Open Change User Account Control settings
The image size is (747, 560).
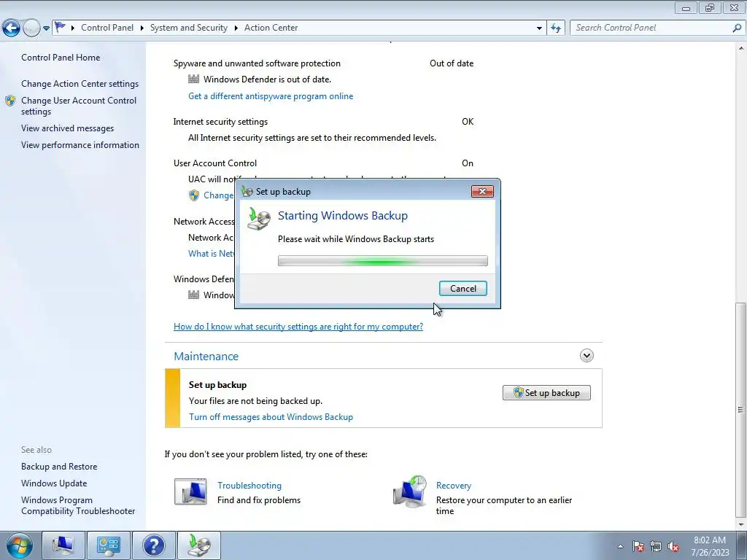[79, 106]
